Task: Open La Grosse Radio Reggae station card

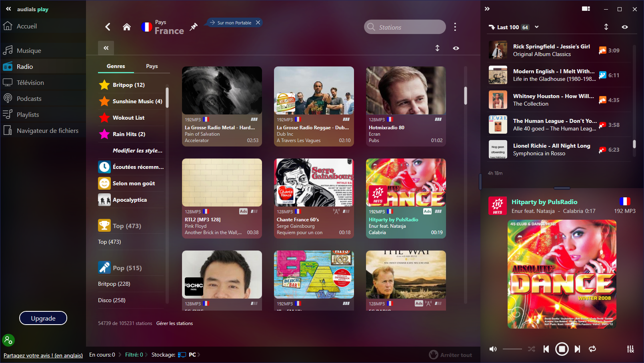Action: point(314,106)
